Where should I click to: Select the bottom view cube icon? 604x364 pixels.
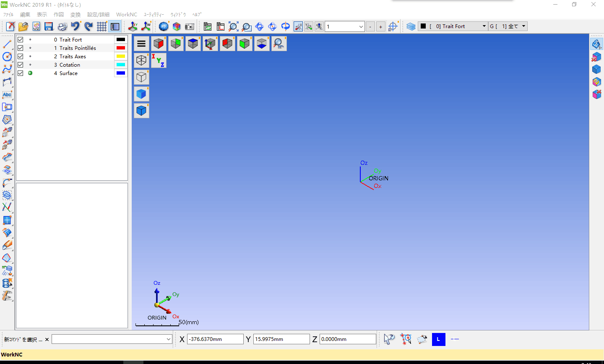point(262,43)
